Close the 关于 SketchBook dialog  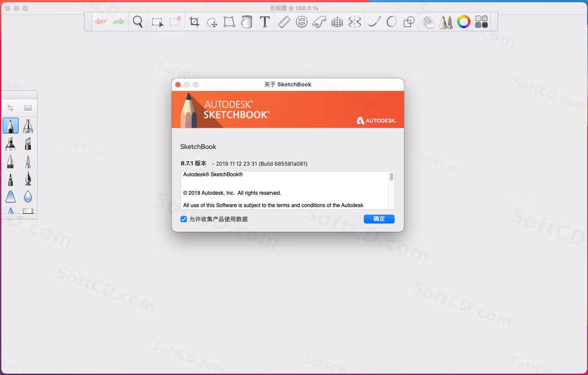coord(178,84)
